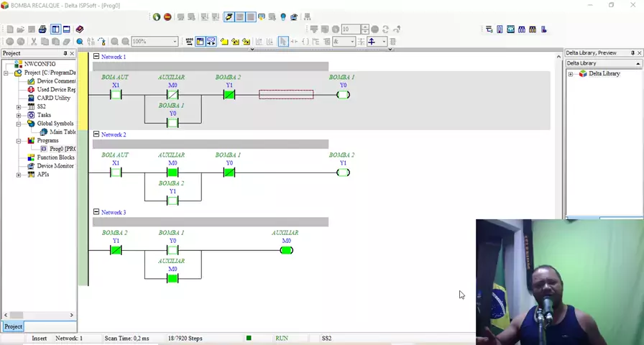Click the numeric field showing 10
Viewport: 644px width, 345px height.
click(x=349, y=29)
